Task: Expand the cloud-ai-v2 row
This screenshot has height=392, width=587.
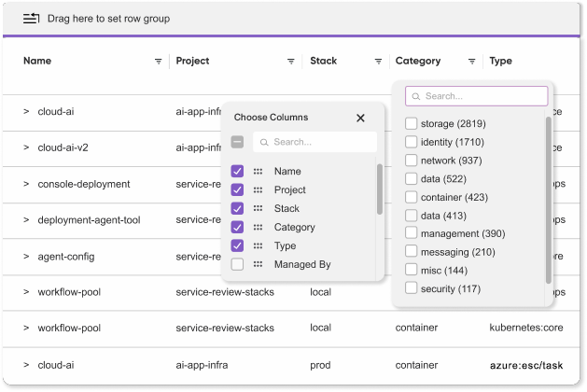Action: click(x=26, y=147)
